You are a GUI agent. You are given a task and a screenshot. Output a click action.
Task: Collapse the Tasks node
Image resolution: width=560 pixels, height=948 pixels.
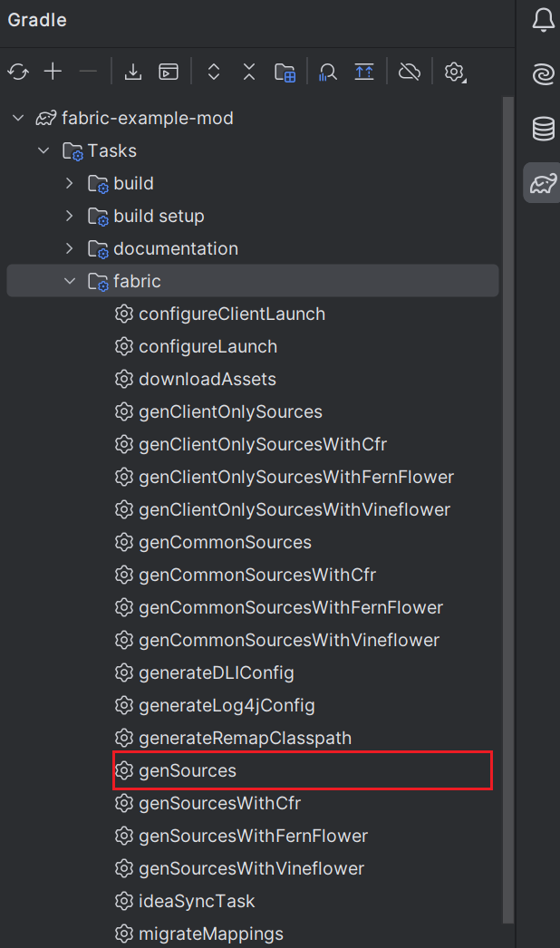click(43, 150)
